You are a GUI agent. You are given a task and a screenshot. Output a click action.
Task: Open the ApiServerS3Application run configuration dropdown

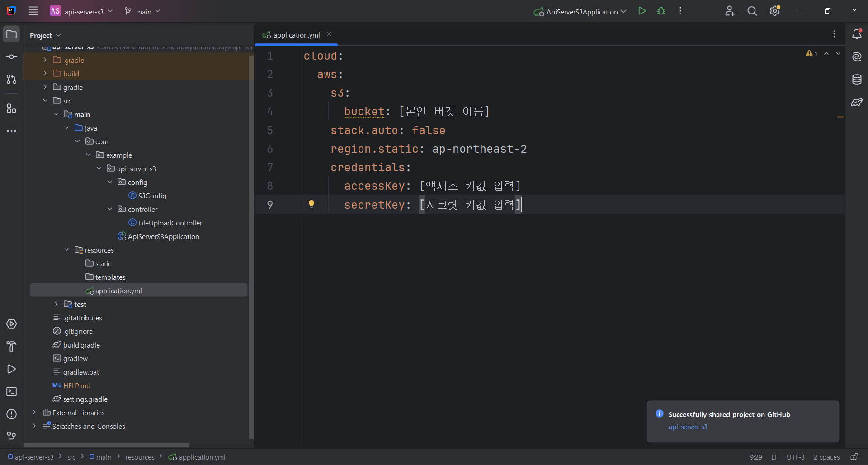580,12
